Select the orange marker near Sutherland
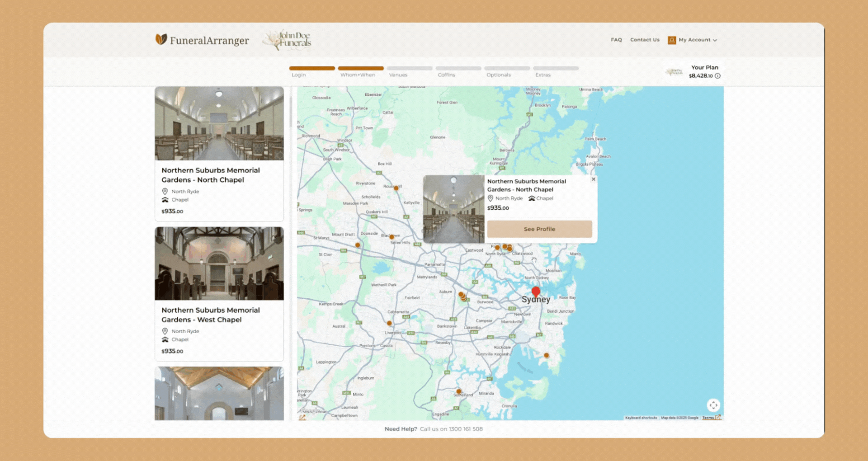 (x=458, y=391)
